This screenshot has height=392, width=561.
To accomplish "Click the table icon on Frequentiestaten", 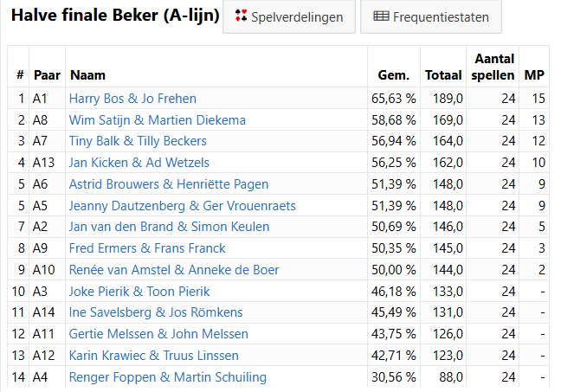I will (x=380, y=16).
